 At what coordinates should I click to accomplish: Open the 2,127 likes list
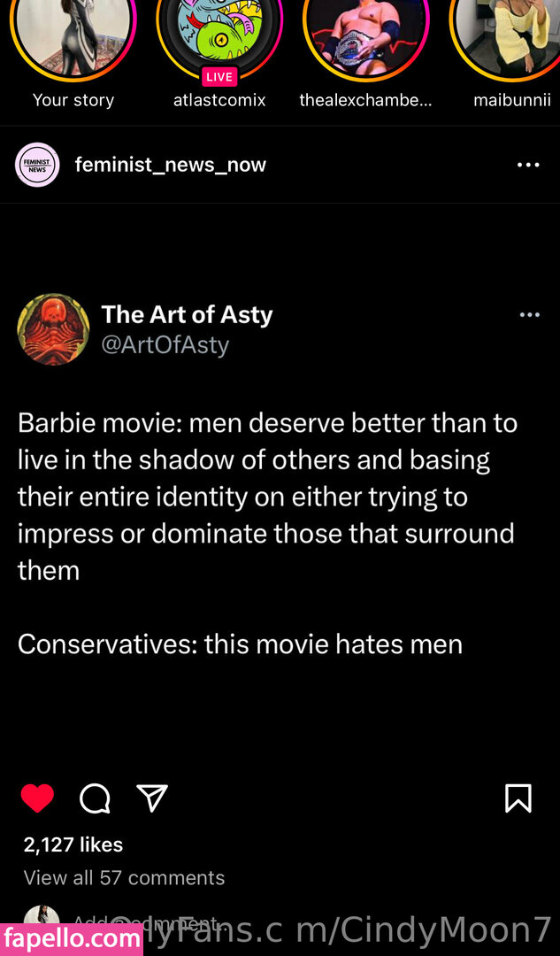pos(73,844)
